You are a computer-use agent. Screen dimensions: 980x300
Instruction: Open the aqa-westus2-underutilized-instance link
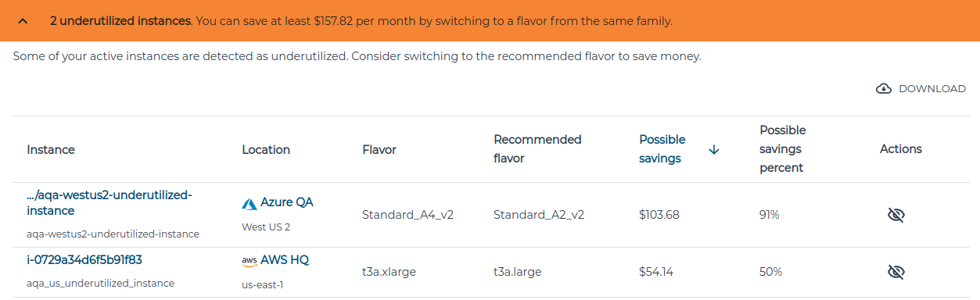point(109,202)
